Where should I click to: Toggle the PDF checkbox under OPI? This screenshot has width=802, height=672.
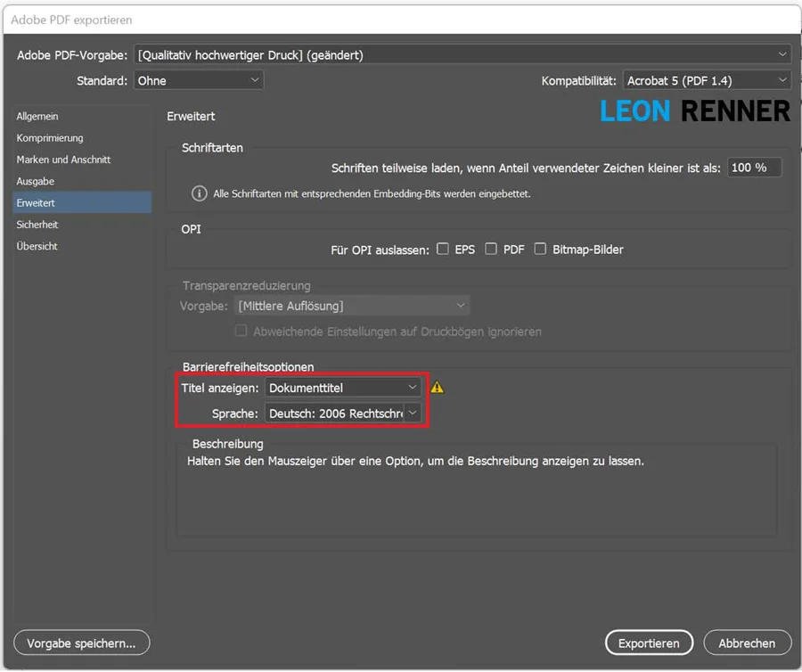[x=491, y=250]
